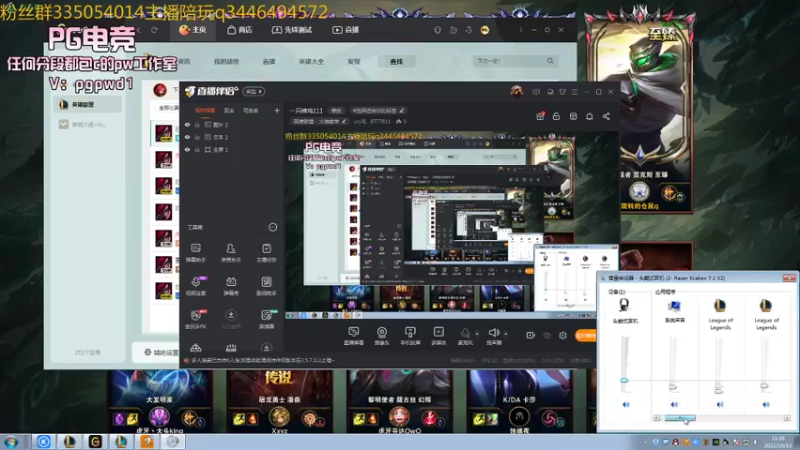Click refresh icon in WeGame top bar
This screenshot has height=450, width=800.
[154, 30]
